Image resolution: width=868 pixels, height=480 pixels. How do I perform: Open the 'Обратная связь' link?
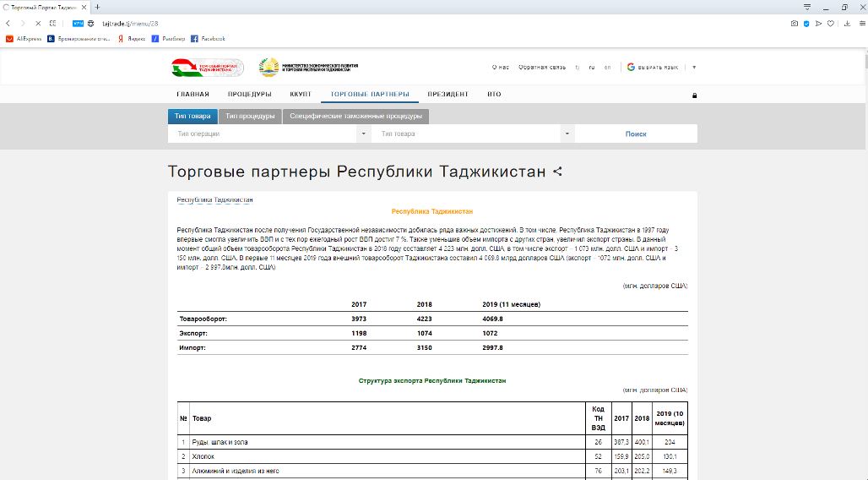click(x=542, y=67)
